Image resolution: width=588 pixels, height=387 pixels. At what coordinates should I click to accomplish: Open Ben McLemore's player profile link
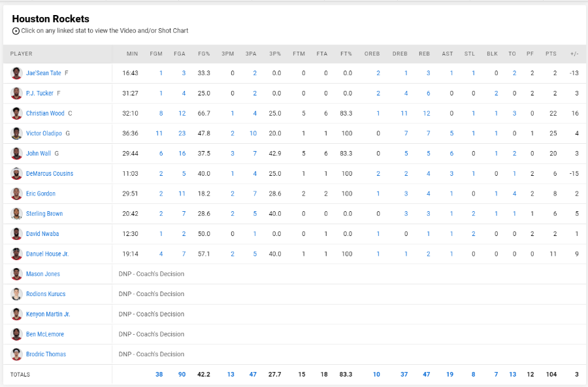point(45,334)
